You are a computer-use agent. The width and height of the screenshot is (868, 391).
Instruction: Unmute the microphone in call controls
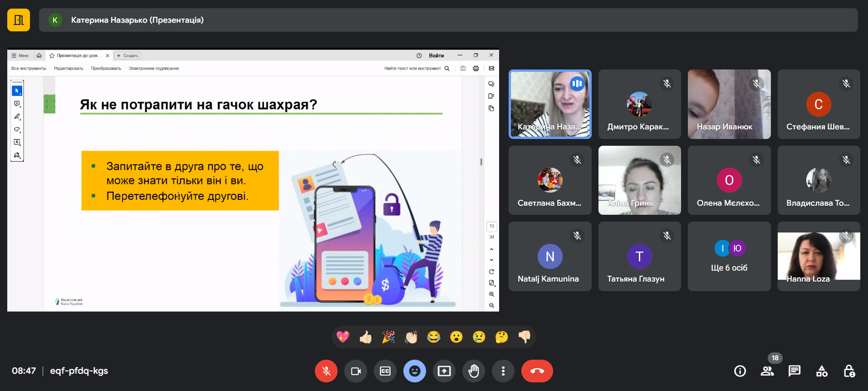tap(326, 371)
